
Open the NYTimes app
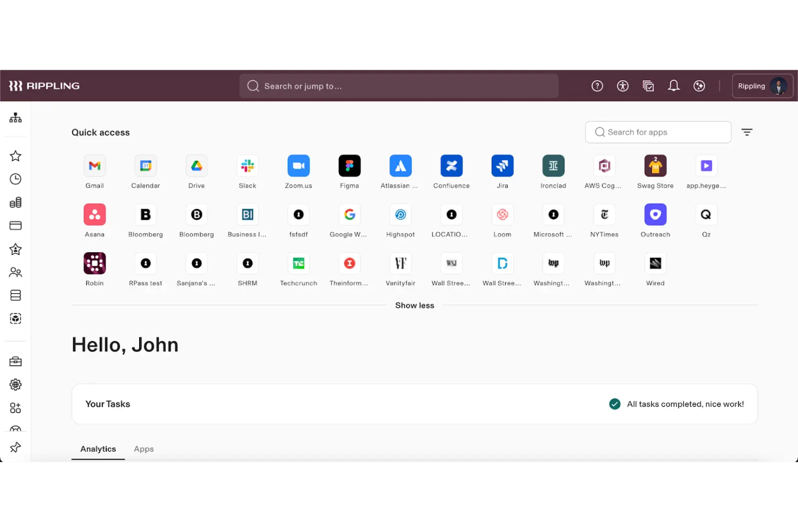604,215
